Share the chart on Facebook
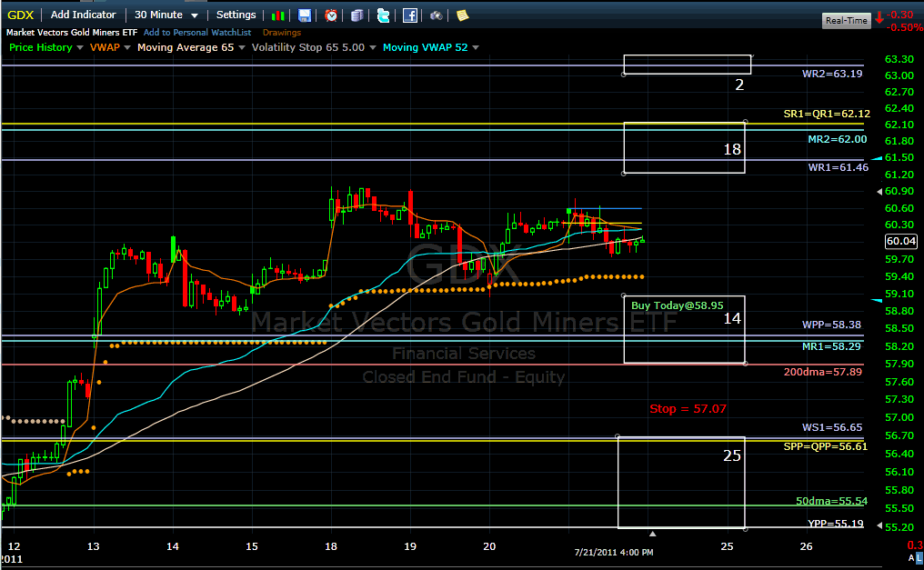924x570 pixels. pos(410,15)
